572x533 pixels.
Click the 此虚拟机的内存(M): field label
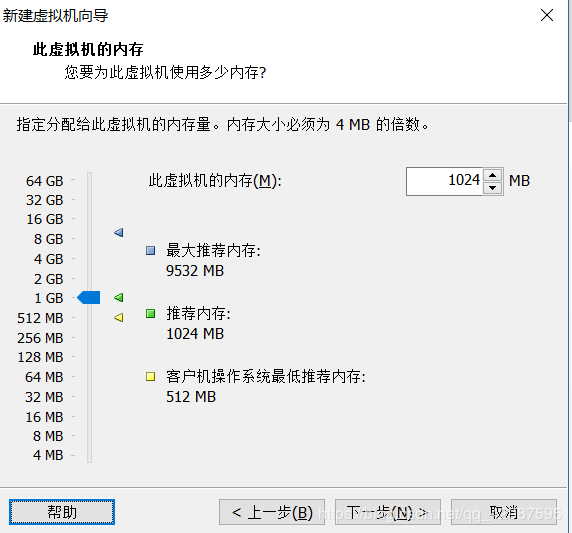pos(215,181)
